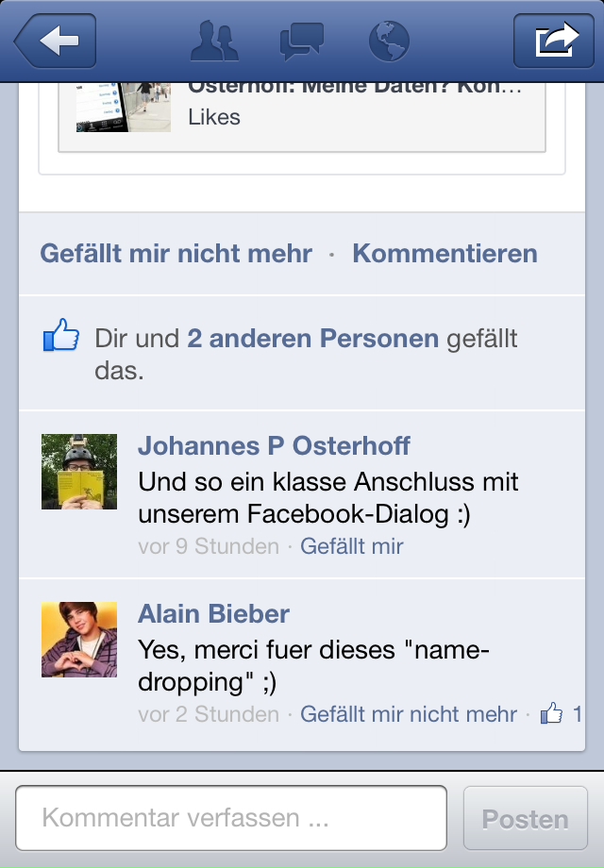Click the blue thumbs-up likes icon

[61, 335]
